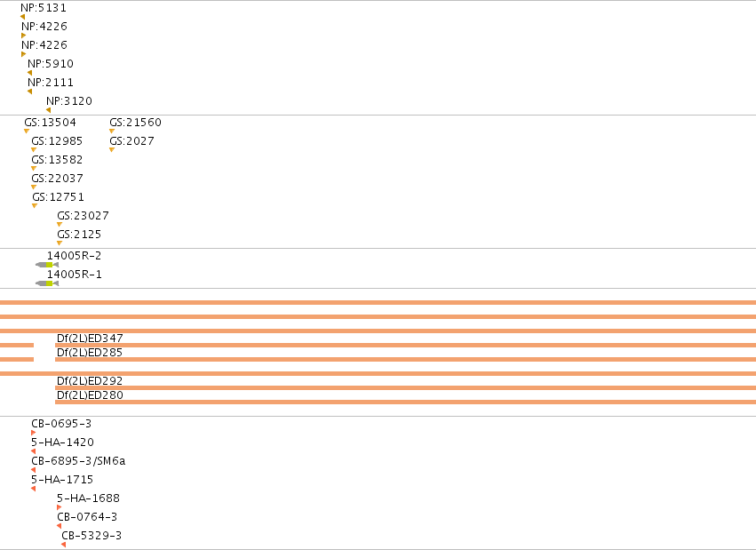Screen dimensions: 756x550
Task: Click the GS:13504 insertion marker triangle
Action: point(27,132)
